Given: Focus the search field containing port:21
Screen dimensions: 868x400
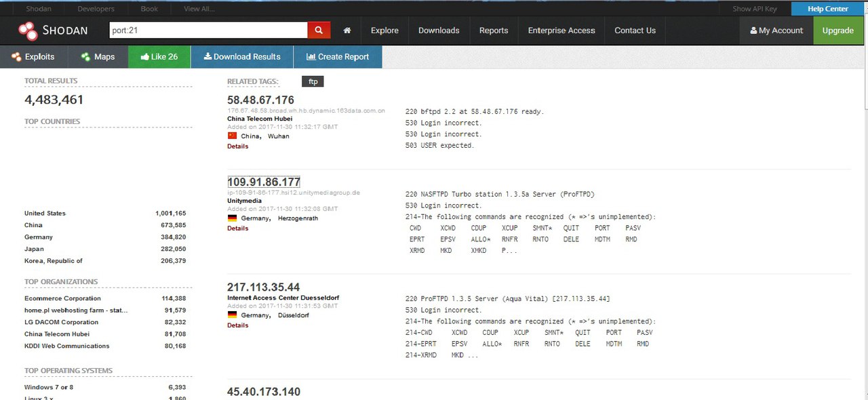Looking at the screenshot, I should click(x=208, y=31).
